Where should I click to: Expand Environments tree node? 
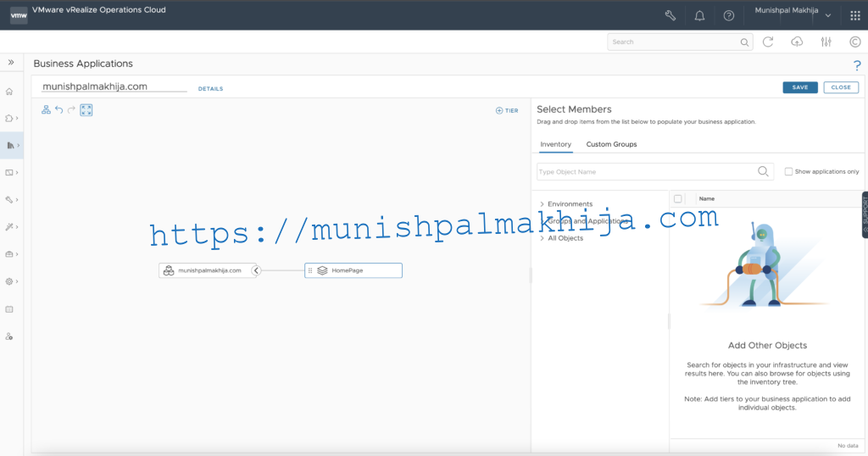pyautogui.click(x=542, y=204)
